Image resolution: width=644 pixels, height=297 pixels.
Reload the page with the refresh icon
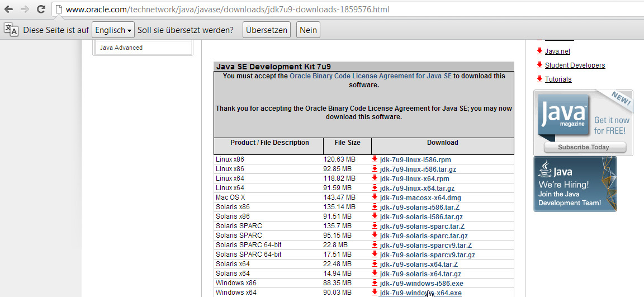point(41,9)
